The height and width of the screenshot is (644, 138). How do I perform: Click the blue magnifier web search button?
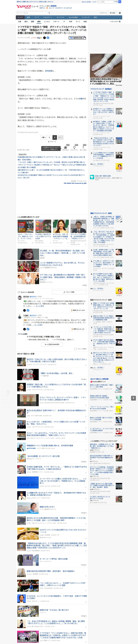(120, 2)
